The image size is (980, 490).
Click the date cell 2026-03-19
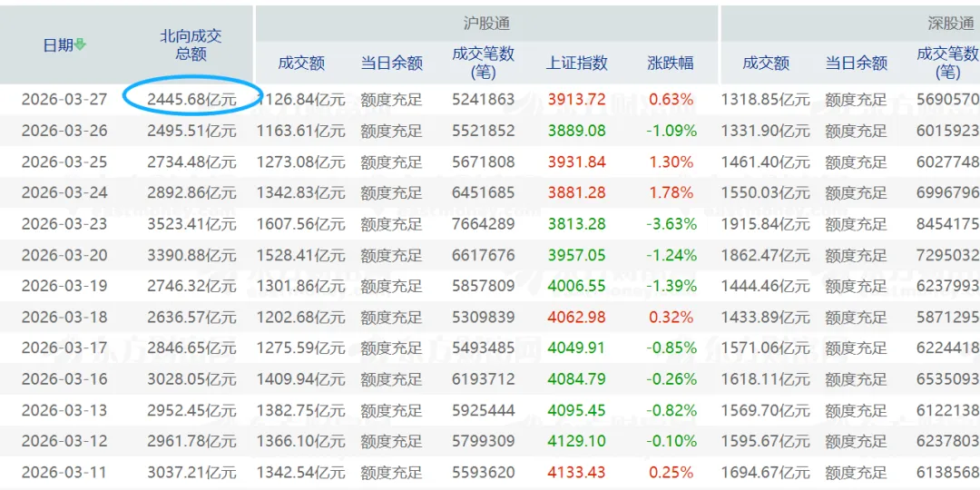tap(64, 286)
